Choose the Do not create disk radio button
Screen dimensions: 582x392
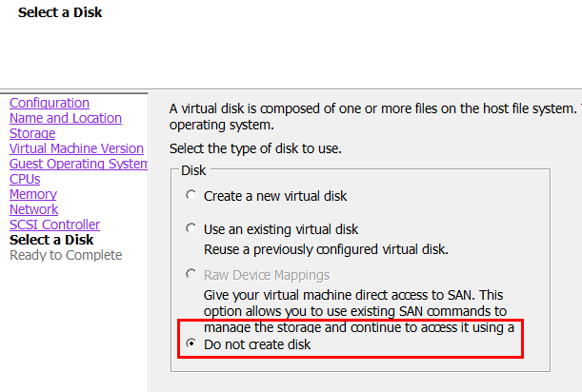point(191,344)
